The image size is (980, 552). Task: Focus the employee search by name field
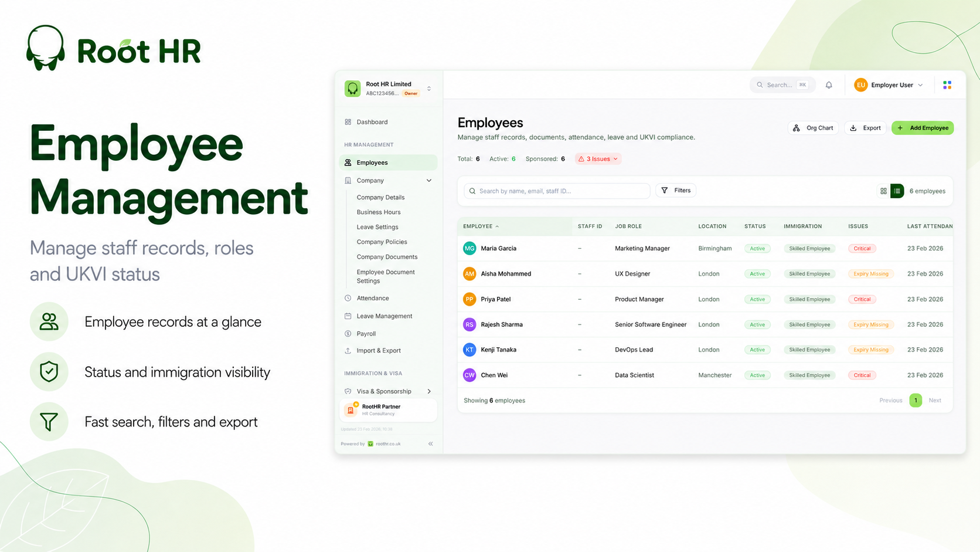point(557,191)
